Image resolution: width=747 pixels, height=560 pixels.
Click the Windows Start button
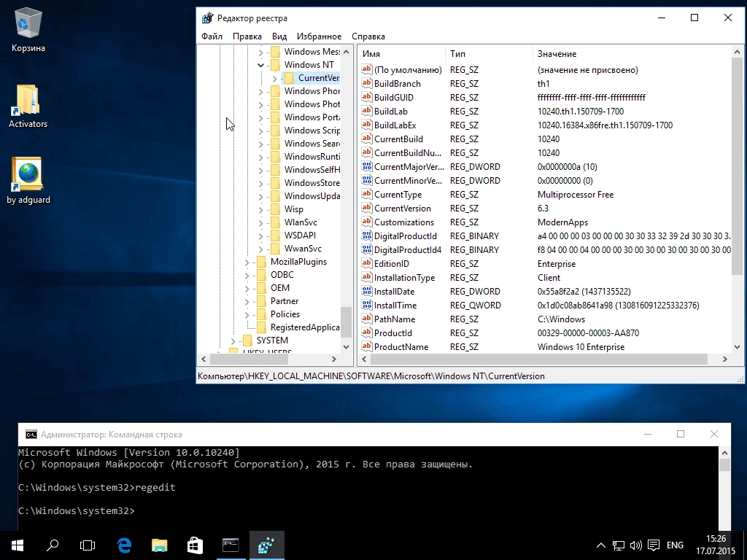click(x=18, y=545)
